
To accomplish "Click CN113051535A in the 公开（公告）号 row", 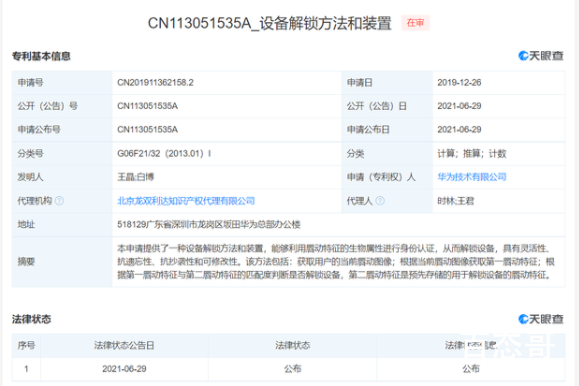I will coord(148,106).
